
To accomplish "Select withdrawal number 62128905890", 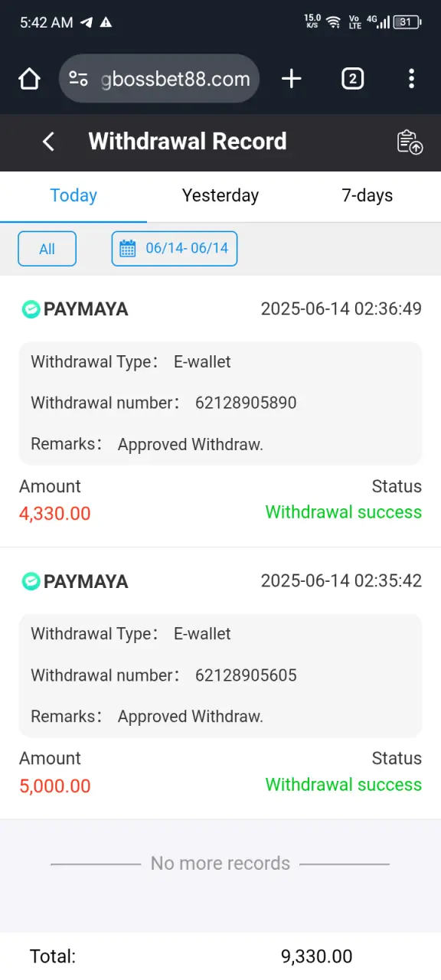I will point(246,403).
